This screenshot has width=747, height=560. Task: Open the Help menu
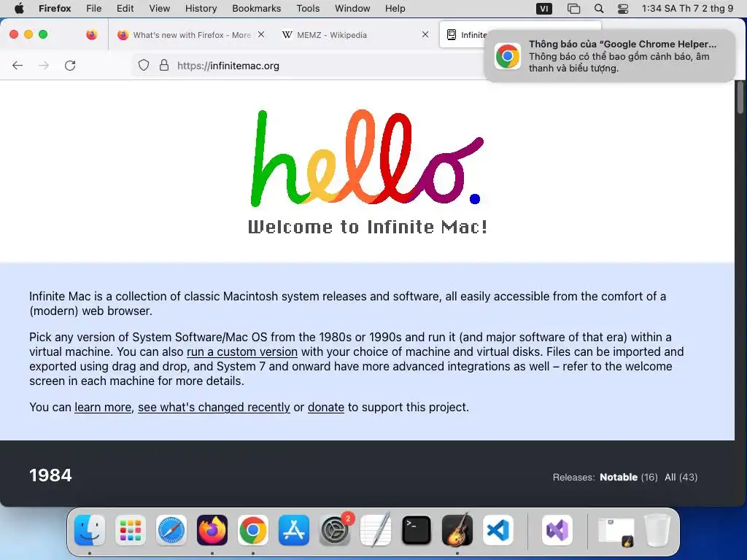click(395, 8)
